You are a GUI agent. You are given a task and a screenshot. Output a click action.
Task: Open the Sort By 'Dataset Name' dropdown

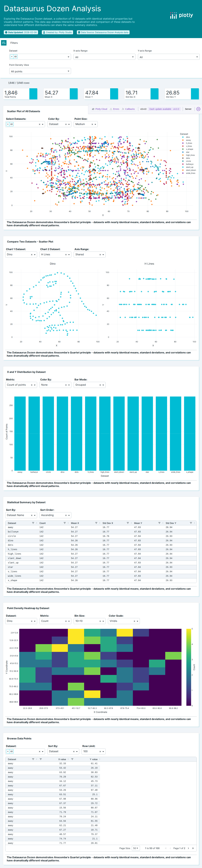[x=21, y=515]
